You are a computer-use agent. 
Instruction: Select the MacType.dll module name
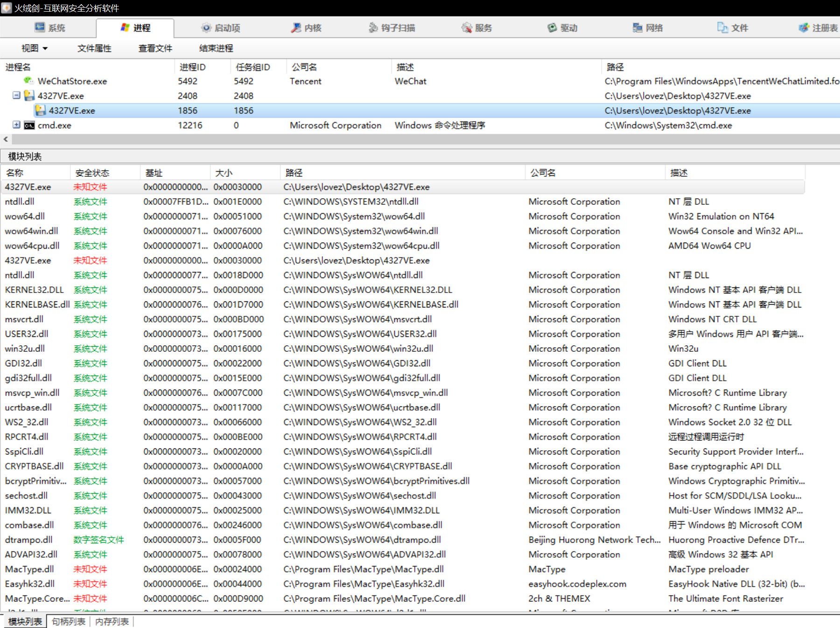click(x=29, y=569)
